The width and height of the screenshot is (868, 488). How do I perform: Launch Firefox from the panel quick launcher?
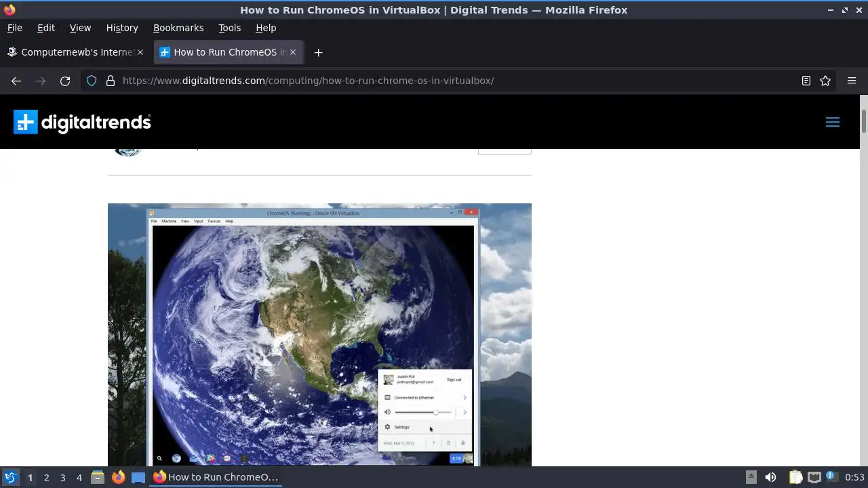(x=118, y=477)
